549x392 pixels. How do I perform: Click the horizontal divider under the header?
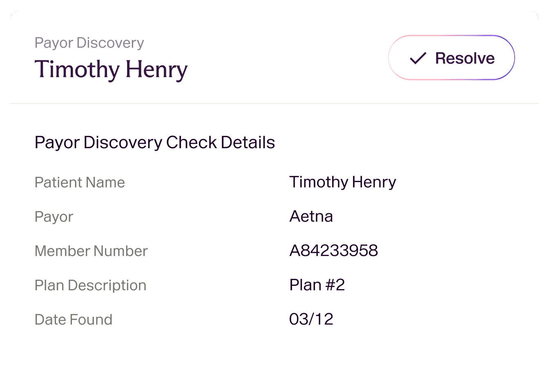tap(274, 104)
